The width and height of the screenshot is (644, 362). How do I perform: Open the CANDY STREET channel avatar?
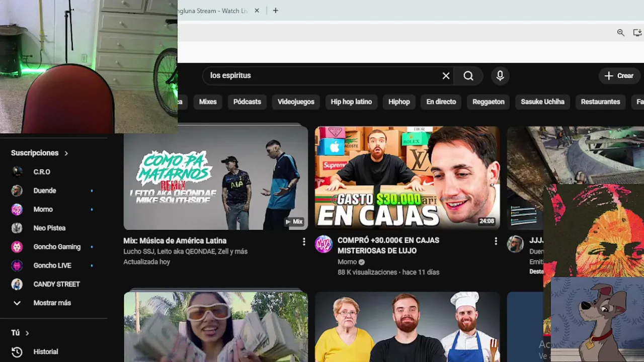pos(17,284)
